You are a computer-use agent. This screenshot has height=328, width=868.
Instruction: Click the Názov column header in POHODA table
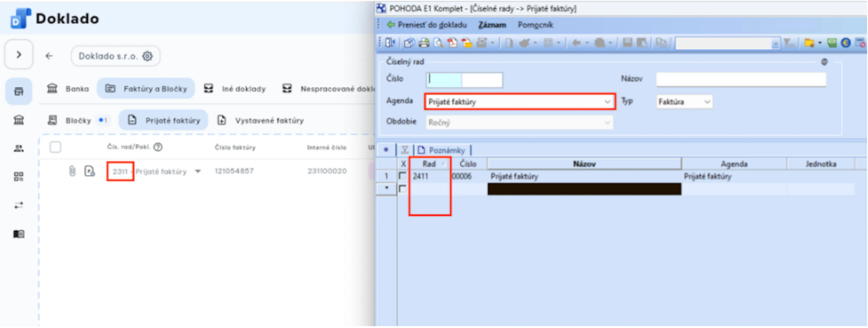584,164
